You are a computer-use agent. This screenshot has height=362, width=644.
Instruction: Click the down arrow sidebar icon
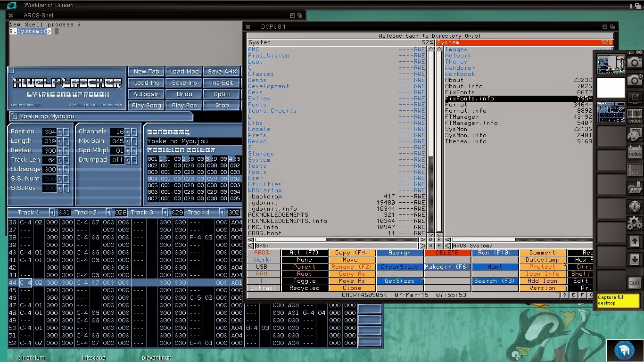coord(635,260)
